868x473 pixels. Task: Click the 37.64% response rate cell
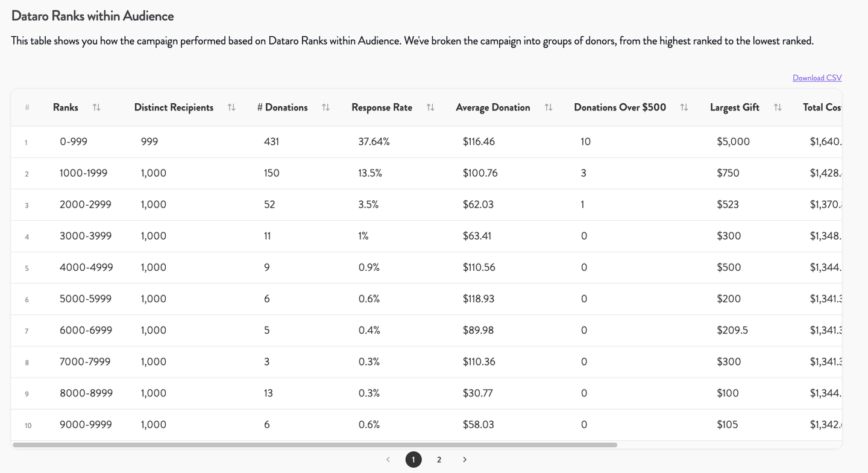[x=374, y=142]
